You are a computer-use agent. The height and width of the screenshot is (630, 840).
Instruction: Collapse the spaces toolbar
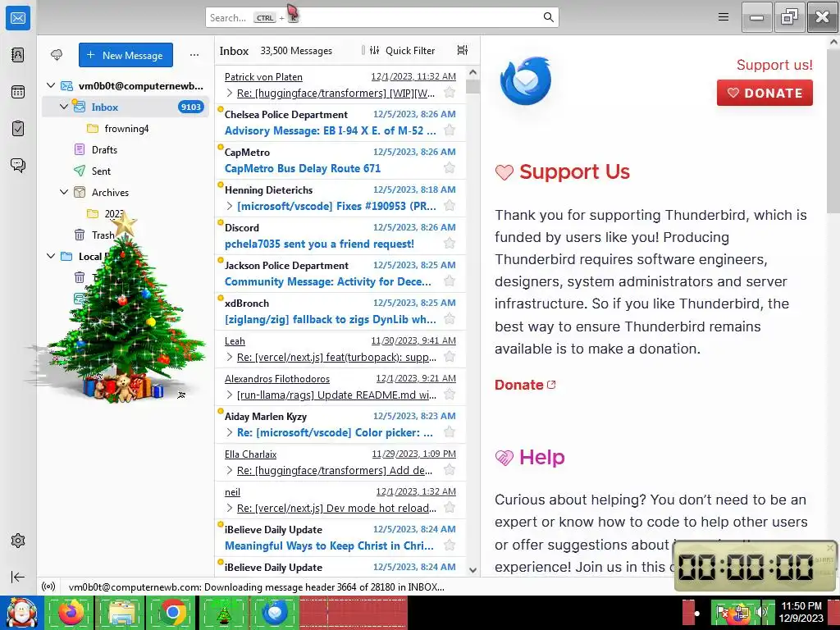[x=18, y=577]
